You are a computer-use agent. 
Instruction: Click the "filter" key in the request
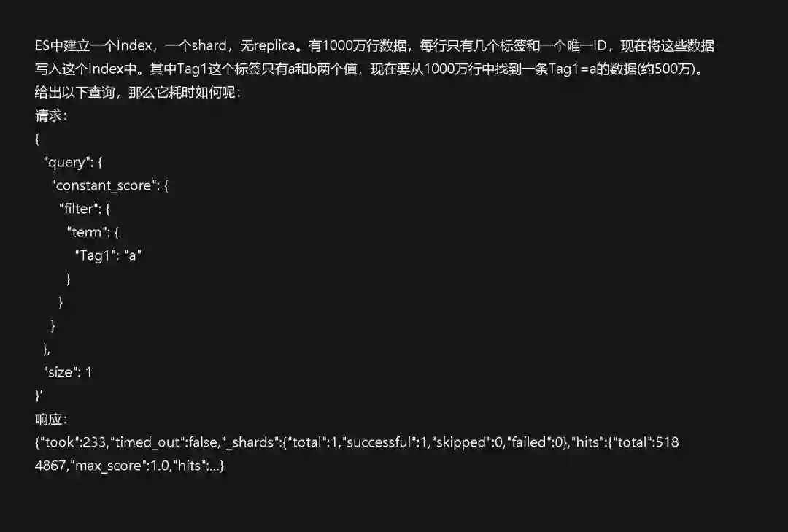coord(77,209)
